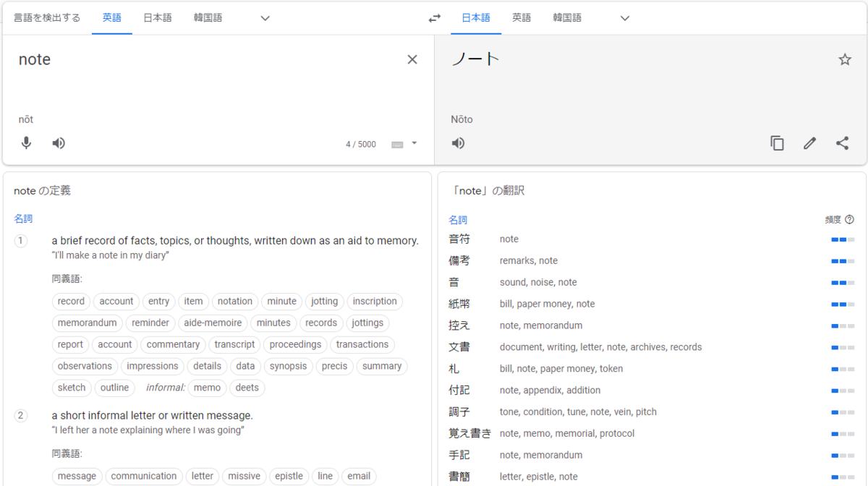Open the on-screen keyboard icon

pos(397,145)
